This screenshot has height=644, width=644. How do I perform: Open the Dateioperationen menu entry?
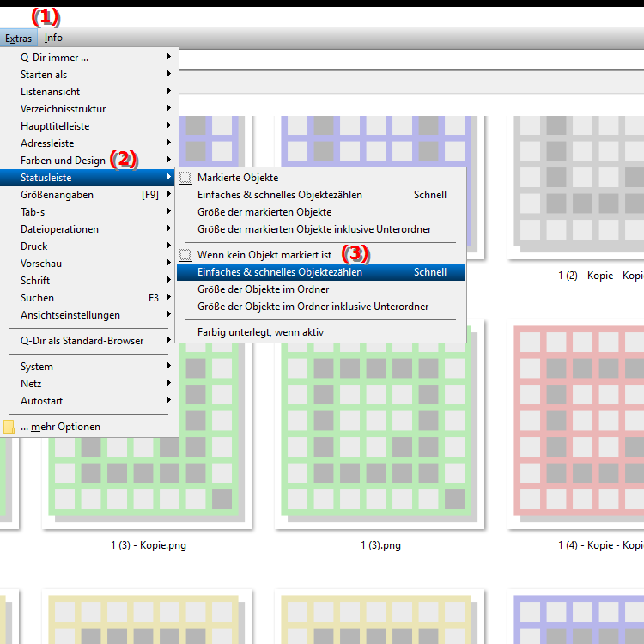coord(89,229)
